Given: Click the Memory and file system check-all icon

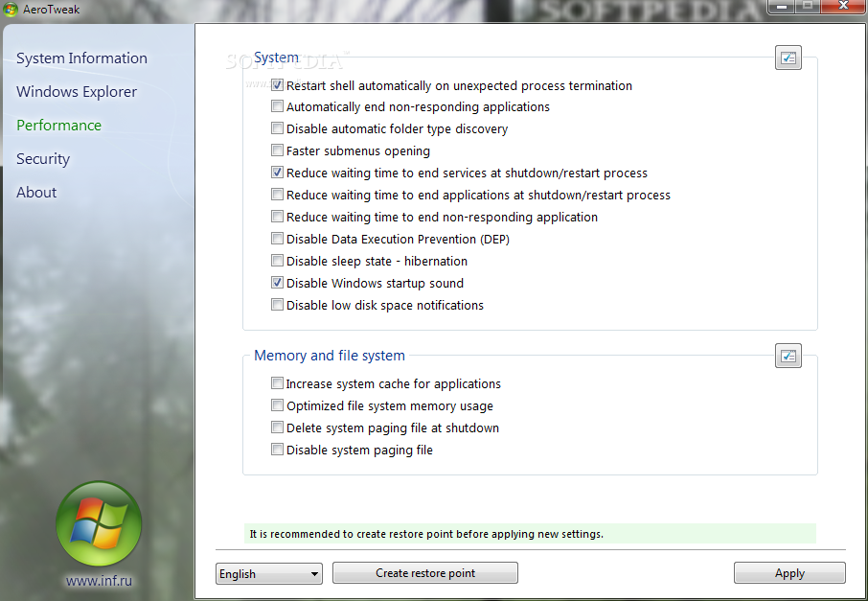Looking at the screenshot, I should pos(788,356).
